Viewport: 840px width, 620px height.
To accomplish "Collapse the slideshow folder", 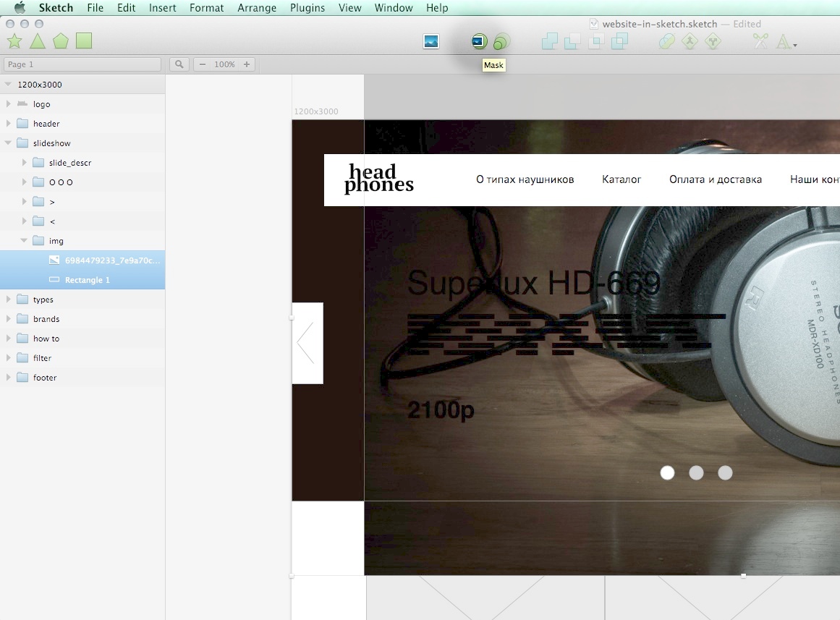I will tap(8, 143).
